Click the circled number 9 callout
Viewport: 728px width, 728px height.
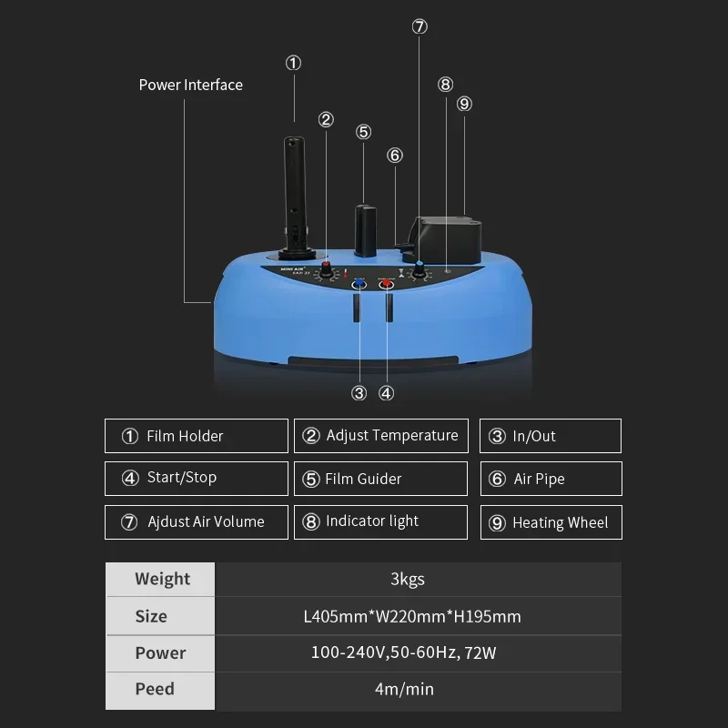(464, 104)
